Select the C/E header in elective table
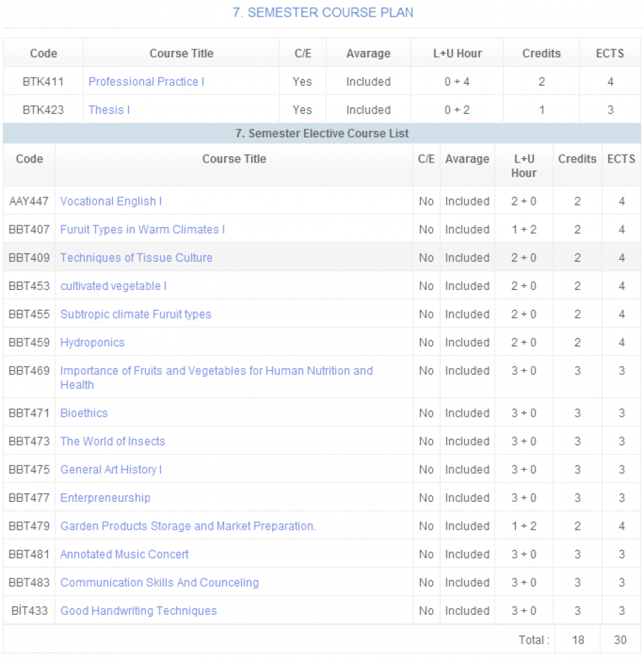Viewport: 644px width, 660px height. click(426, 159)
